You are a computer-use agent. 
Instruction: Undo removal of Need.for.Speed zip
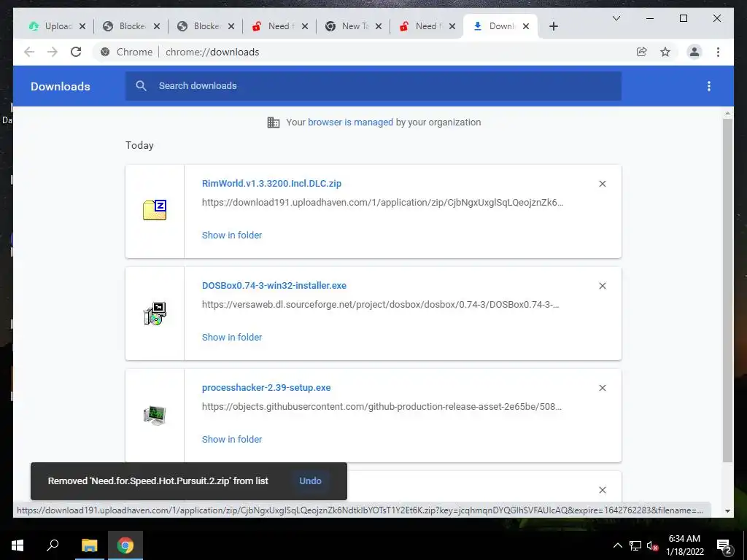[x=310, y=481]
